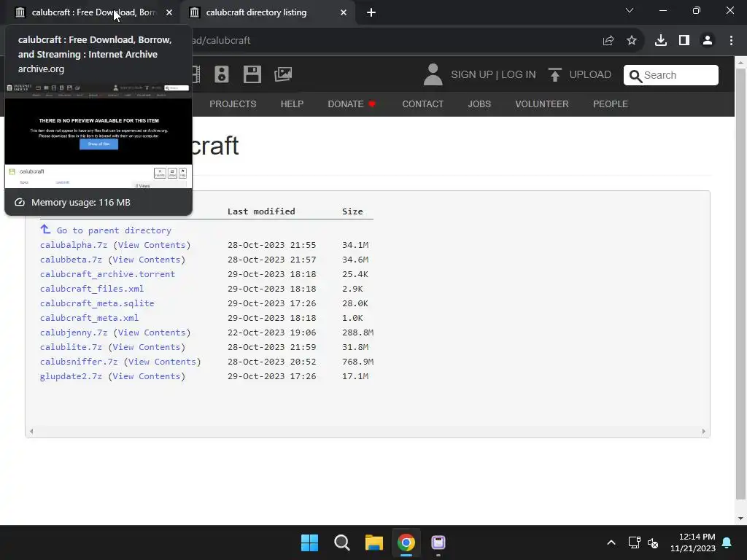Download glupdate2.7z
The image size is (747, 560).
[71, 376]
